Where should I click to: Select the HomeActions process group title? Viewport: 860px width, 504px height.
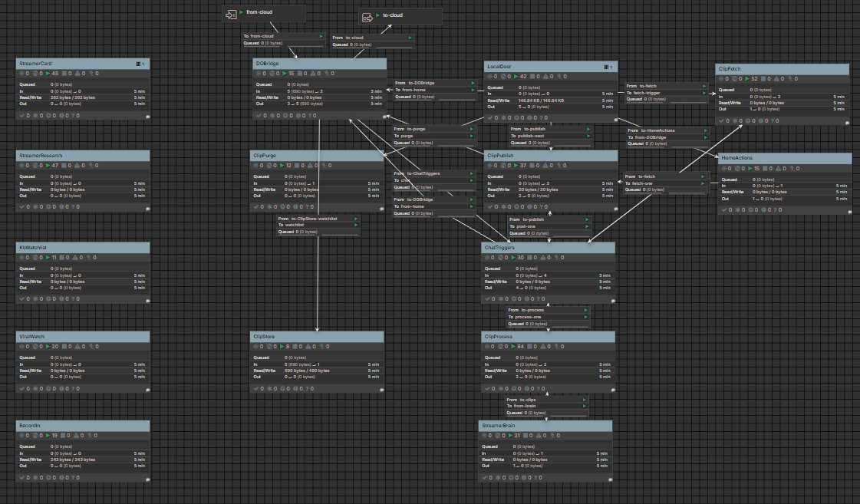click(x=737, y=158)
